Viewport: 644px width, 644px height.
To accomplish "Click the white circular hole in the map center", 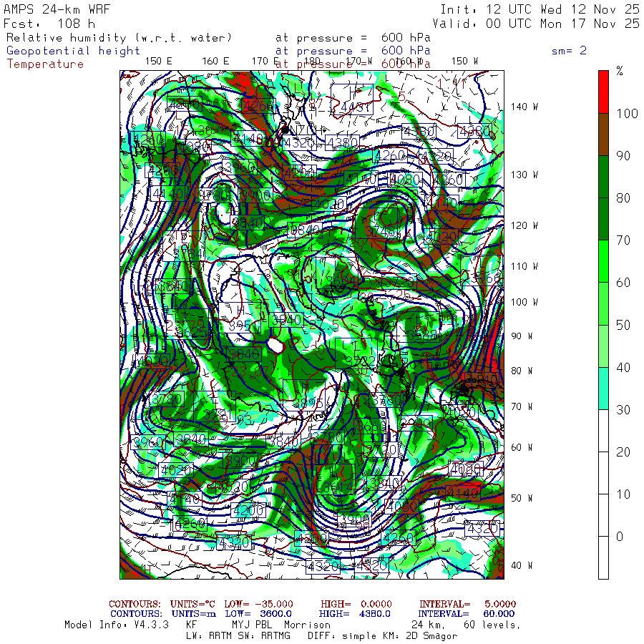I will [275, 345].
